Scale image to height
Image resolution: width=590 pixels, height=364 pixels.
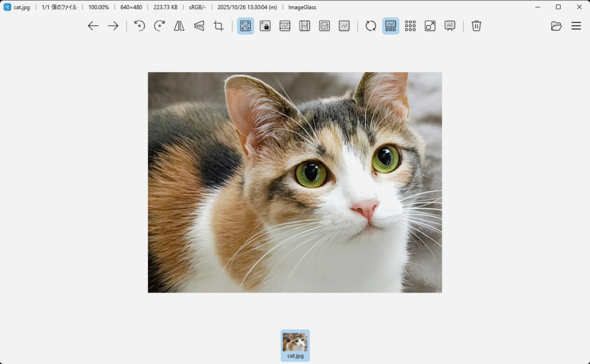point(305,26)
